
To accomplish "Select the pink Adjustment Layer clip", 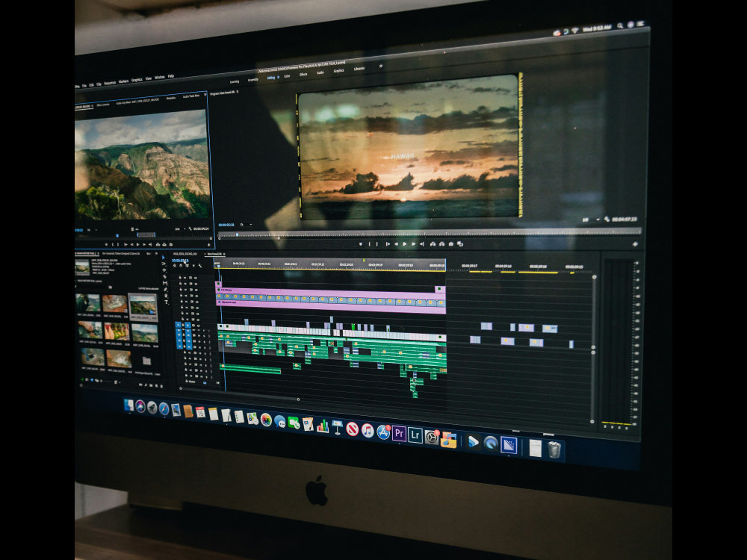I will [331, 307].
